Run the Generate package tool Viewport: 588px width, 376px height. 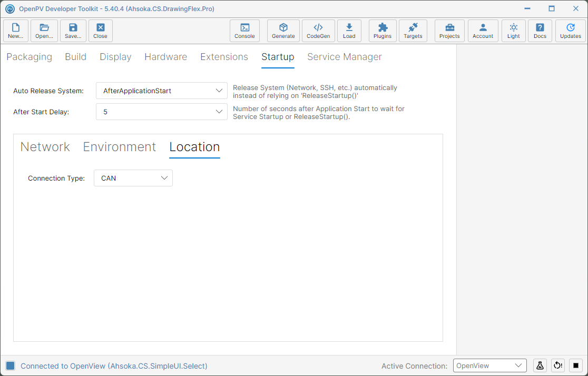[x=283, y=31]
